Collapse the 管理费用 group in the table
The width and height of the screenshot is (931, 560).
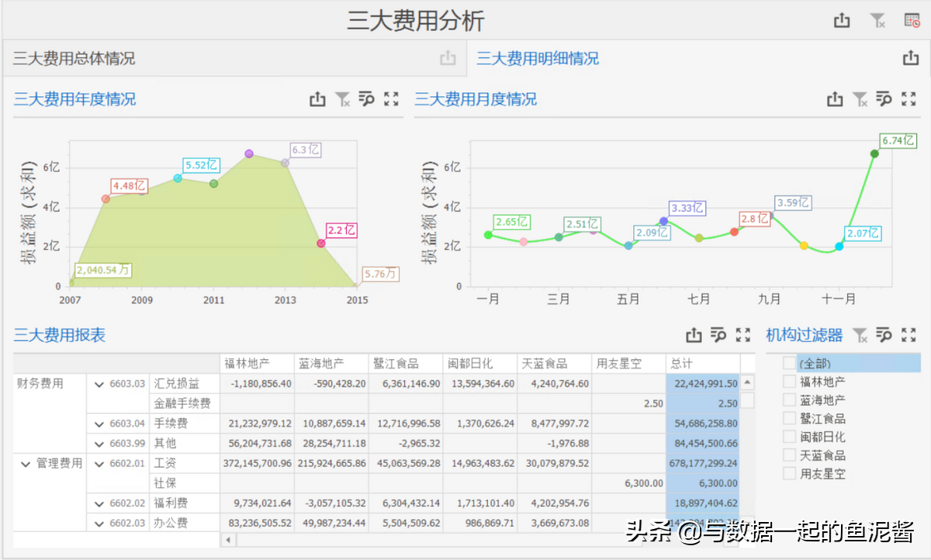point(26,462)
